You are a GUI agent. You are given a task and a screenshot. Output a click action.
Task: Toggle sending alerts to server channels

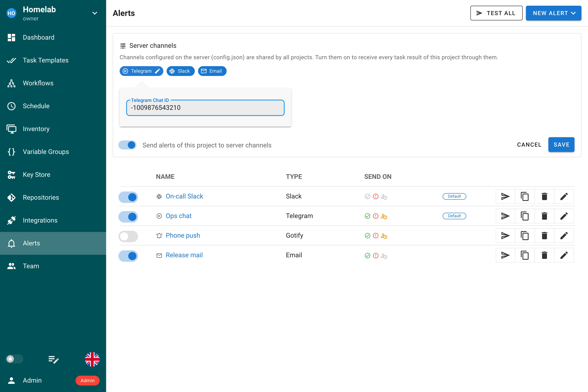coord(127,145)
